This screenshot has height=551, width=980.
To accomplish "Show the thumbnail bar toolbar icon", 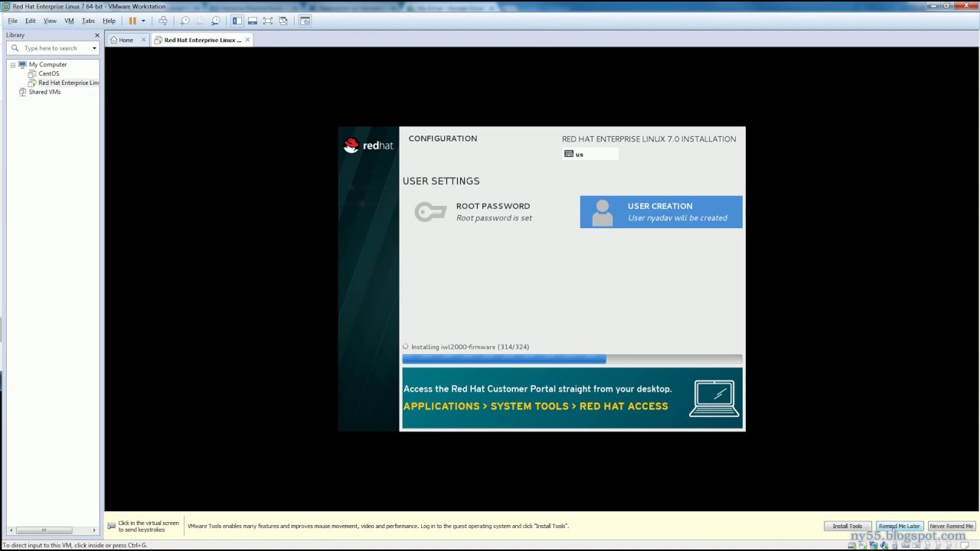I will tap(253, 21).
